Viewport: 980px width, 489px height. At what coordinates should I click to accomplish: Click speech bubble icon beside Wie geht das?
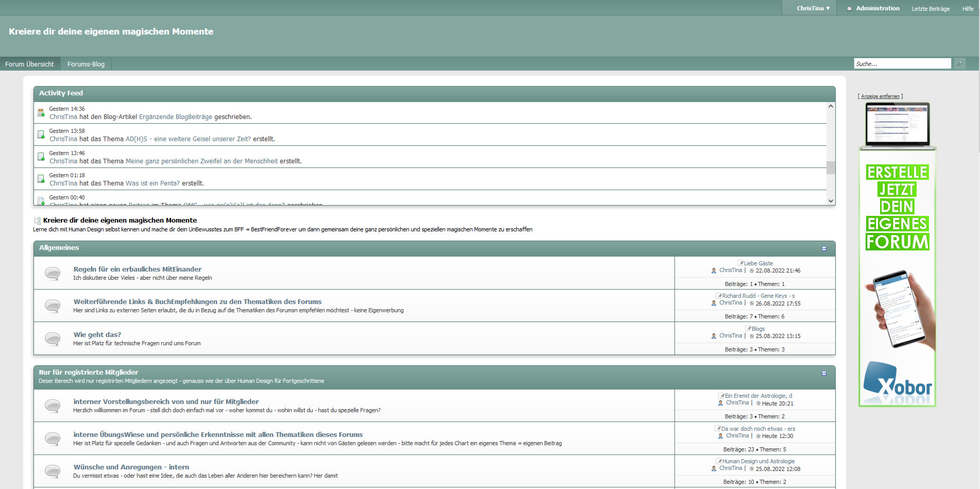click(53, 339)
